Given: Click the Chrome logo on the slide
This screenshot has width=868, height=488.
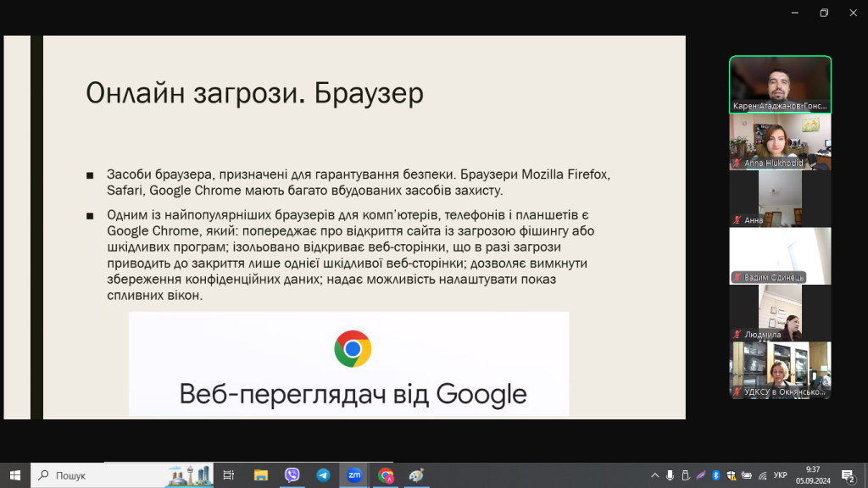Looking at the screenshot, I should [x=353, y=349].
